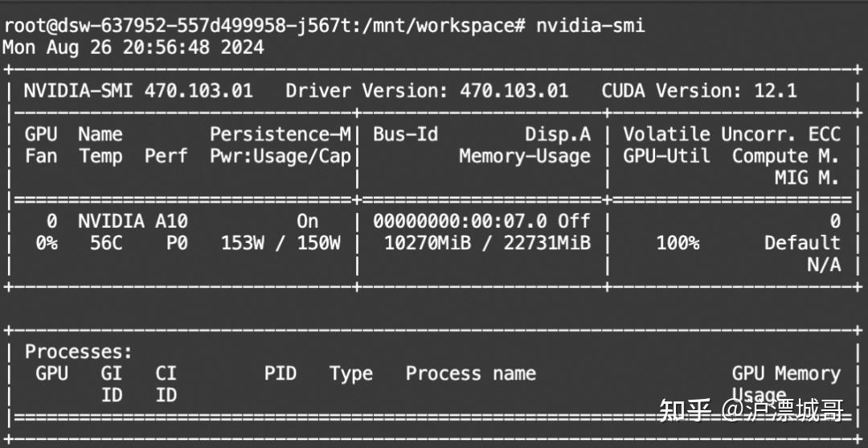Click the PID column header
The width and height of the screenshot is (868, 448).
[280, 373]
